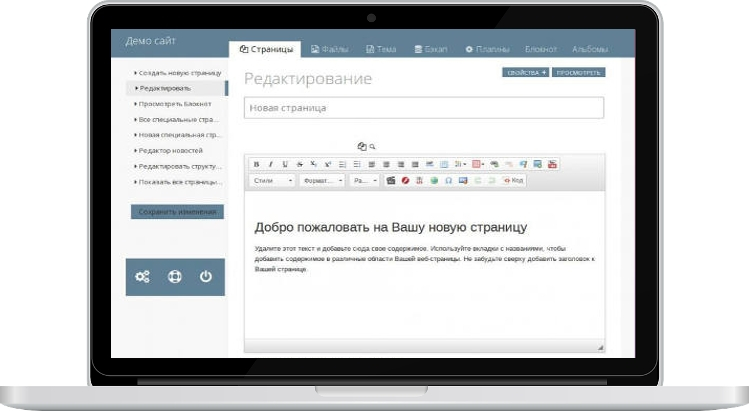749x411 pixels.
Task: Click the table icon in toolbar
Action: click(x=444, y=164)
